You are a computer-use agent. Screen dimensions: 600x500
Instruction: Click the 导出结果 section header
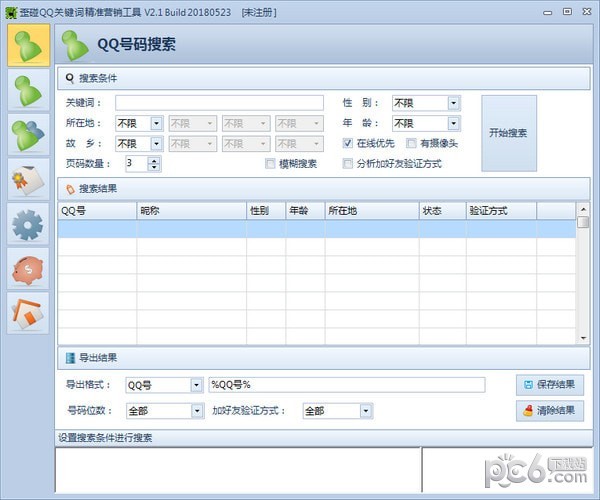[x=324, y=358]
